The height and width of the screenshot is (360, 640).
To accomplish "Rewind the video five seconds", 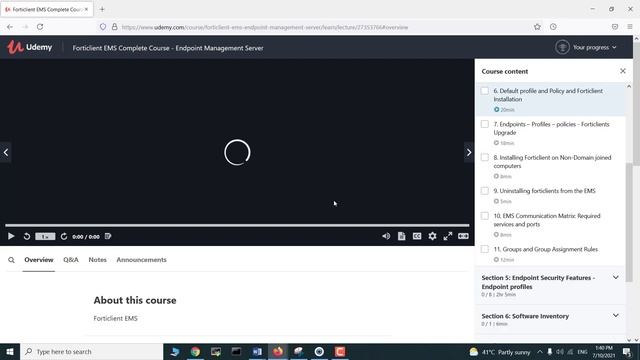I will click(27, 236).
